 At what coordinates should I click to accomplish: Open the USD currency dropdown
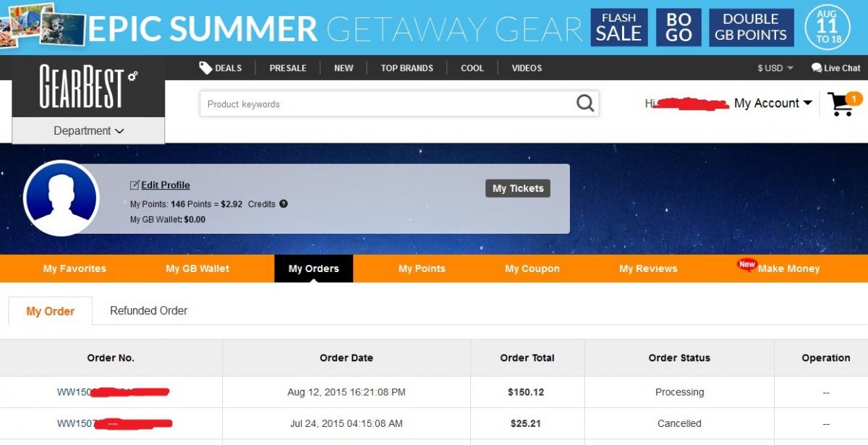pos(775,68)
